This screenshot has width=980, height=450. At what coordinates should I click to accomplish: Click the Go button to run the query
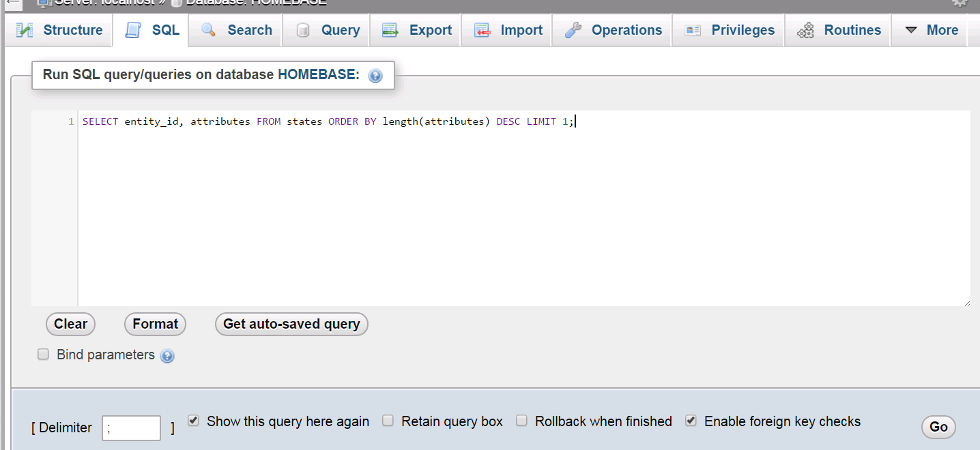tap(938, 427)
